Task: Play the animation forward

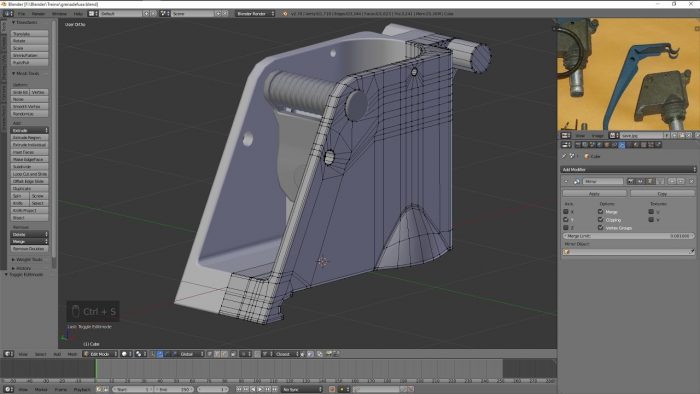Action: click(261, 389)
